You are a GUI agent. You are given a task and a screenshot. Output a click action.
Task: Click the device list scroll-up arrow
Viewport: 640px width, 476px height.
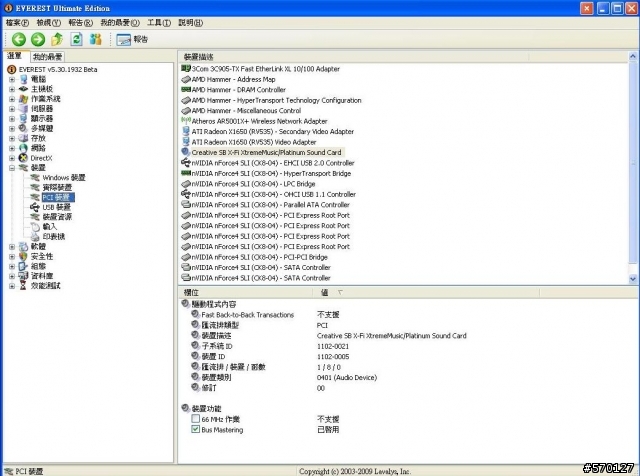[633, 56]
